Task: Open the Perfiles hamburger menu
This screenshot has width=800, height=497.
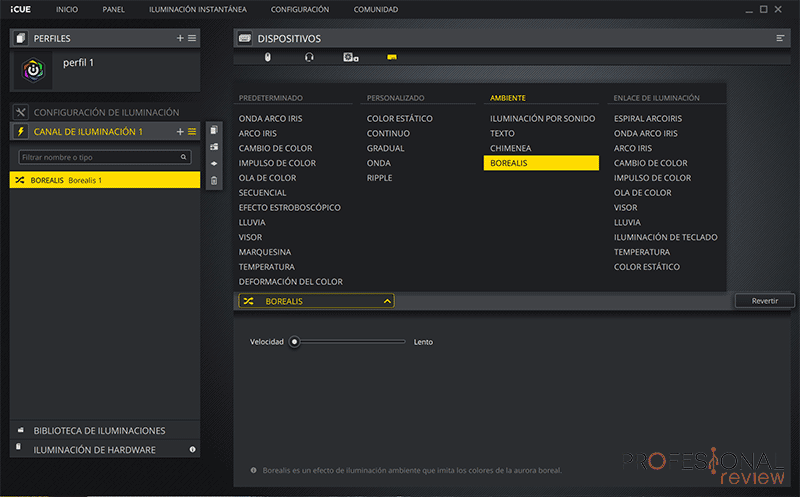Action: pyautogui.click(x=192, y=38)
